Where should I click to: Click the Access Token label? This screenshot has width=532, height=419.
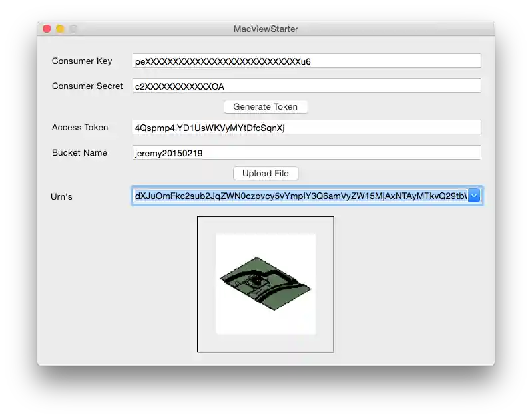80,128
